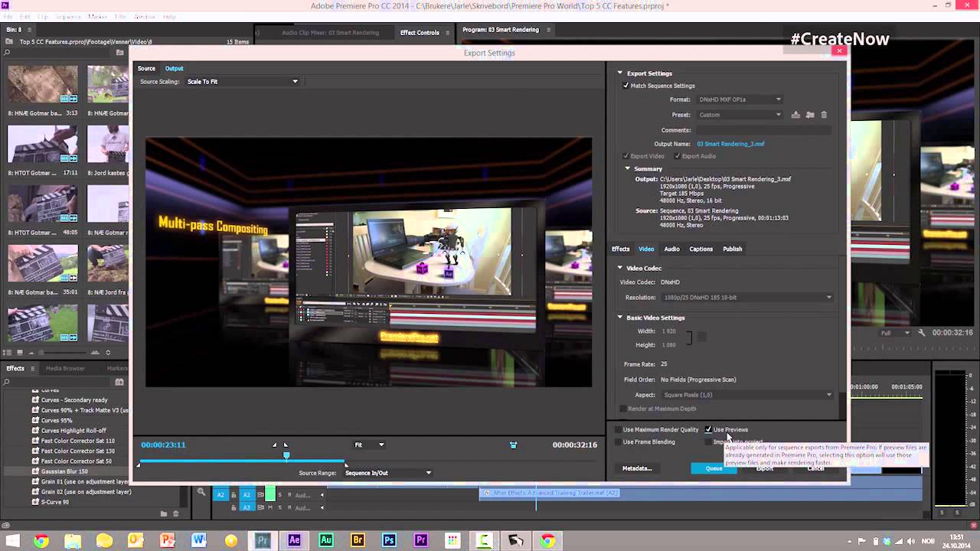Click the Gaussian Blur 150 preset icon
980x551 pixels.
35,471
